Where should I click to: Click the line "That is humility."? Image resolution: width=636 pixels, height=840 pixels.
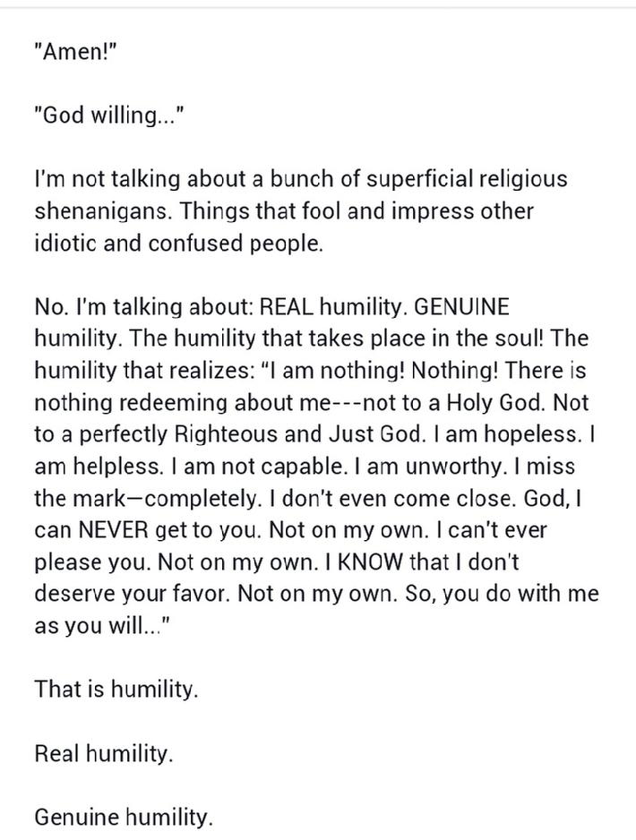[116, 689]
